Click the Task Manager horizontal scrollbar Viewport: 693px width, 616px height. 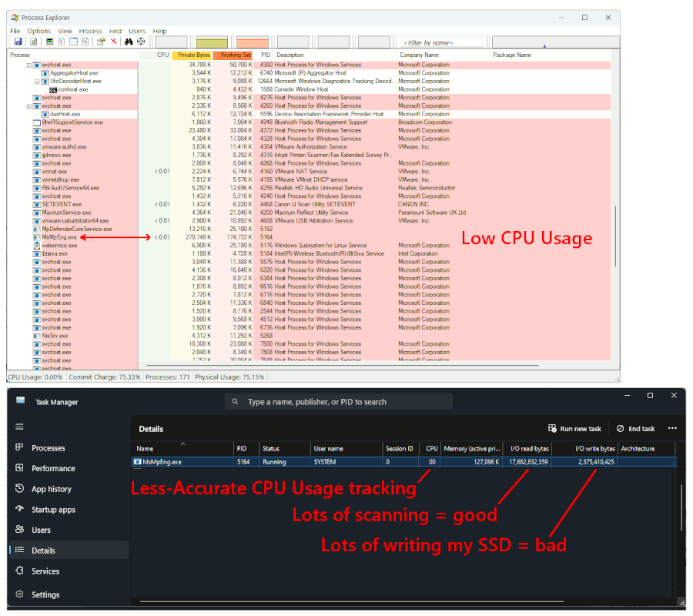coord(351,601)
